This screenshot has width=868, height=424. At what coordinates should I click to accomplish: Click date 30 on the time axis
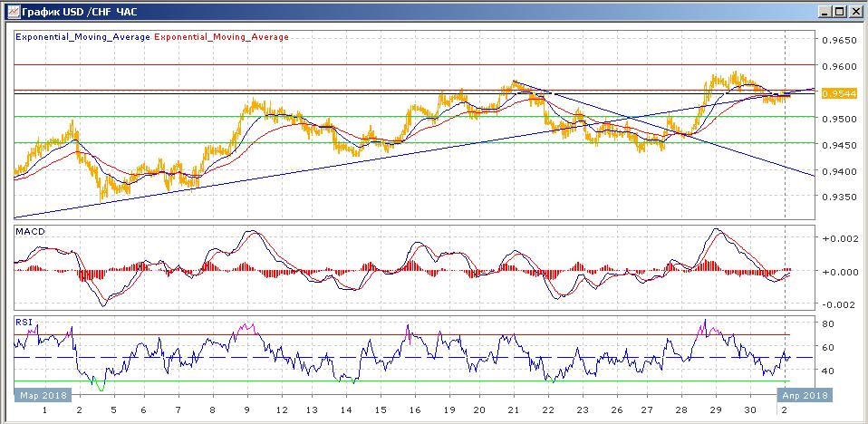[749, 410]
